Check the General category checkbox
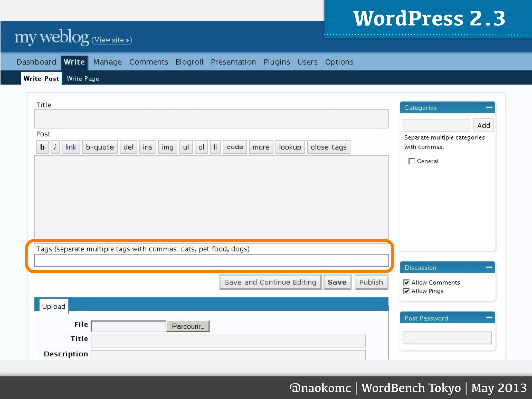This screenshot has height=399, width=532. point(411,161)
